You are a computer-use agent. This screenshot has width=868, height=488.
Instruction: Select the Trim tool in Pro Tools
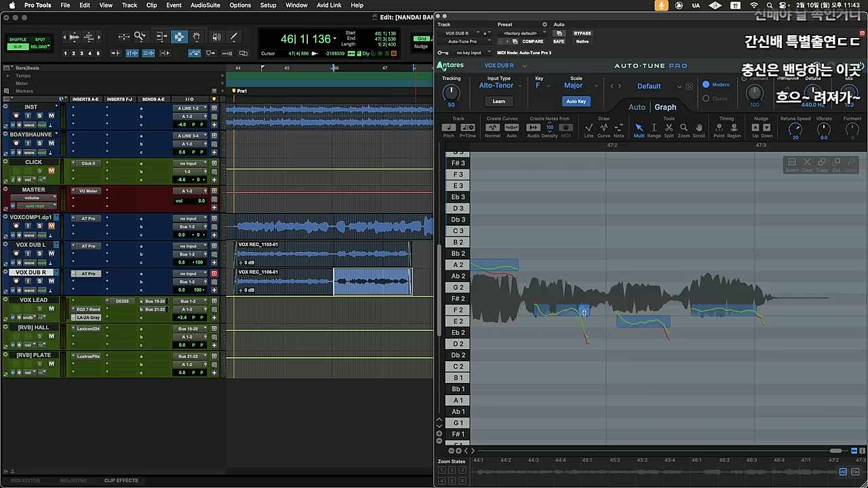[x=161, y=37]
